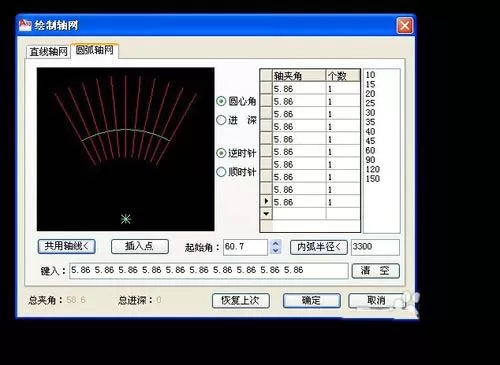Viewport: 500px width, 365px height.
Task: Pick 40 from the angle preset list
Action: coord(370,131)
